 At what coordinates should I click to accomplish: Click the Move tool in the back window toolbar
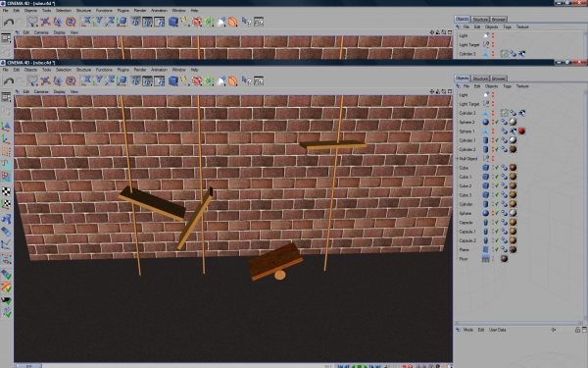(x=45, y=22)
